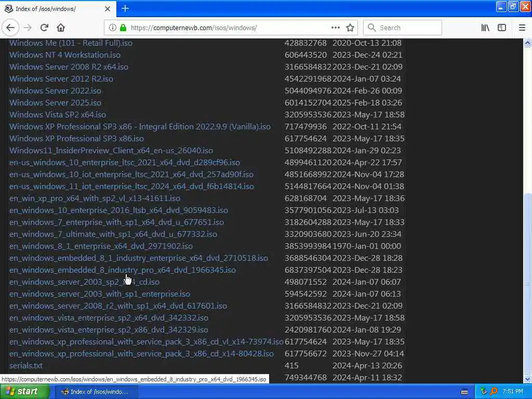Click the forward navigation arrow
This screenshot has width=532, height=399.
point(28,28)
